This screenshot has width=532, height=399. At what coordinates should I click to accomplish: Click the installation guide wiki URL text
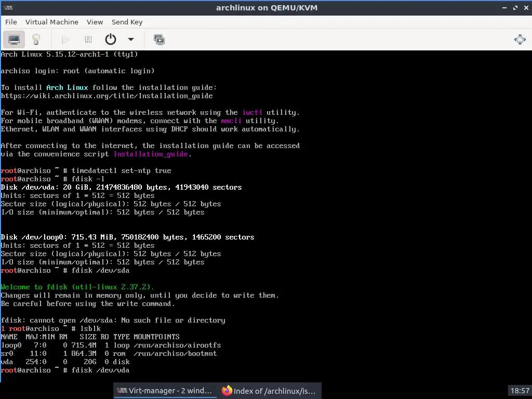(x=107, y=96)
